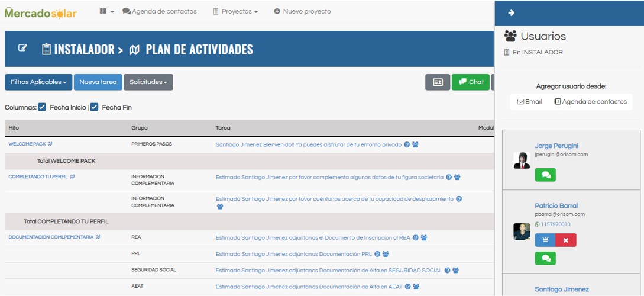
Task: Click the edit pencil icon beside INSTALADOR
Action: point(22,49)
